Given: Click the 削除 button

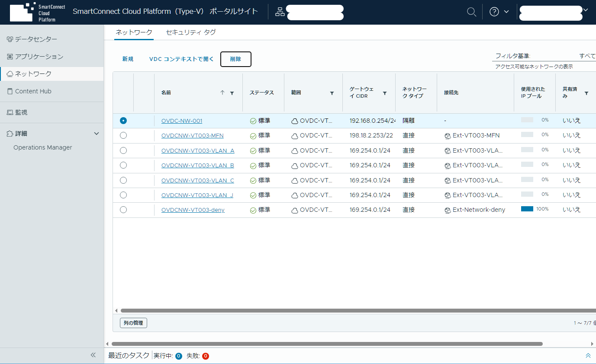Looking at the screenshot, I should (236, 59).
